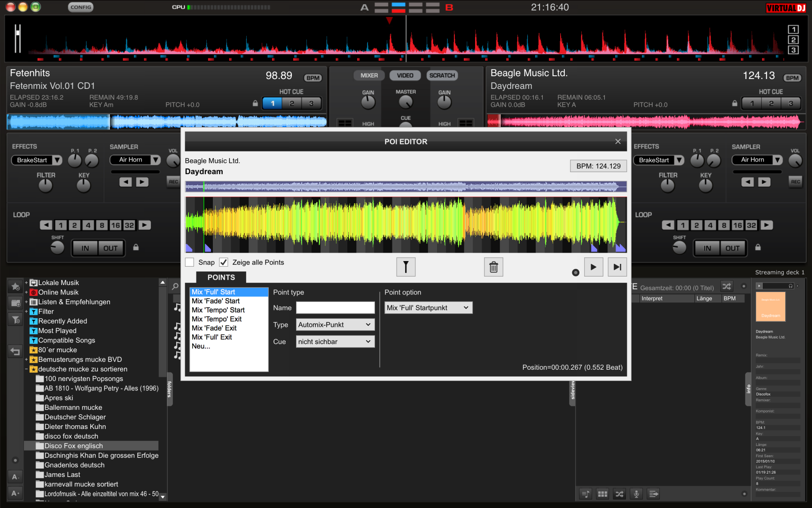Click the shuffle icon next to Gesamtzeit

click(726, 286)
